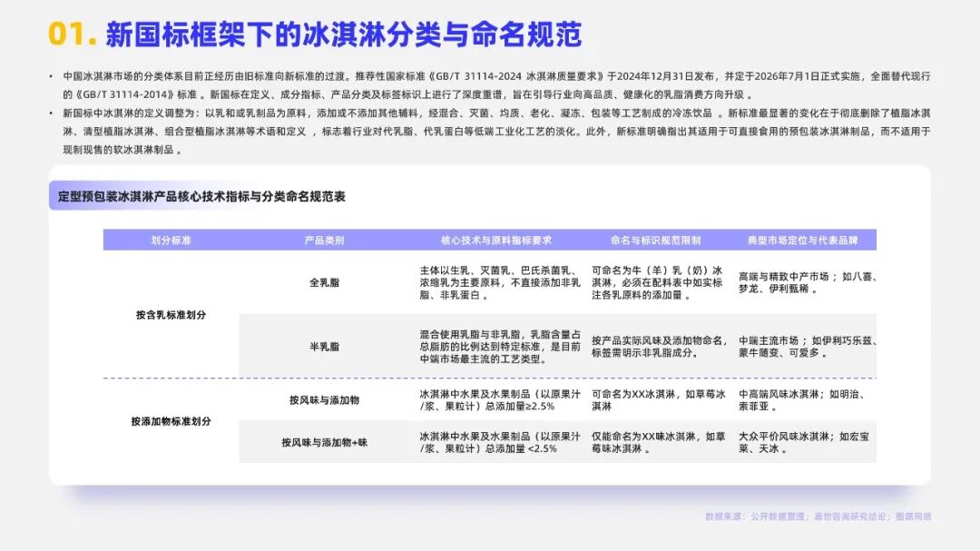Click the cell 可命名为XX冰淇淋，如草莓冰淇淋
Screen dimensions: 980x551
coord(659,400)
